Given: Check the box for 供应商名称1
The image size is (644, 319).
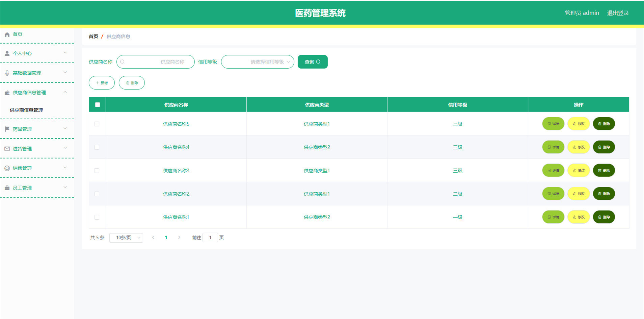Looking at the screenshot, I should pyautogui.click(x=97, y=217).
